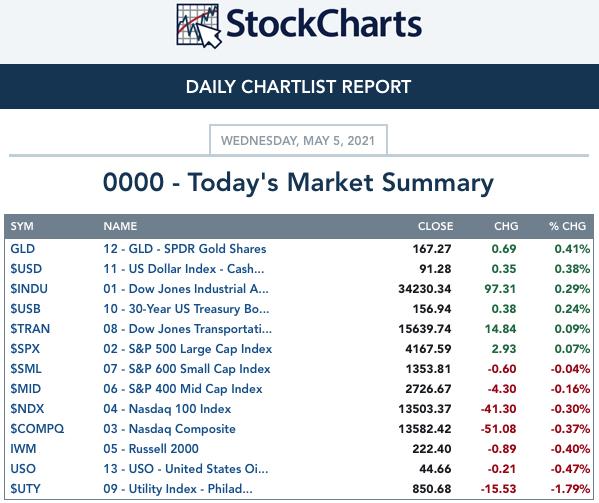Open the $SML symbol link
This screenshot has width=599, height=503.
(26, 369)
